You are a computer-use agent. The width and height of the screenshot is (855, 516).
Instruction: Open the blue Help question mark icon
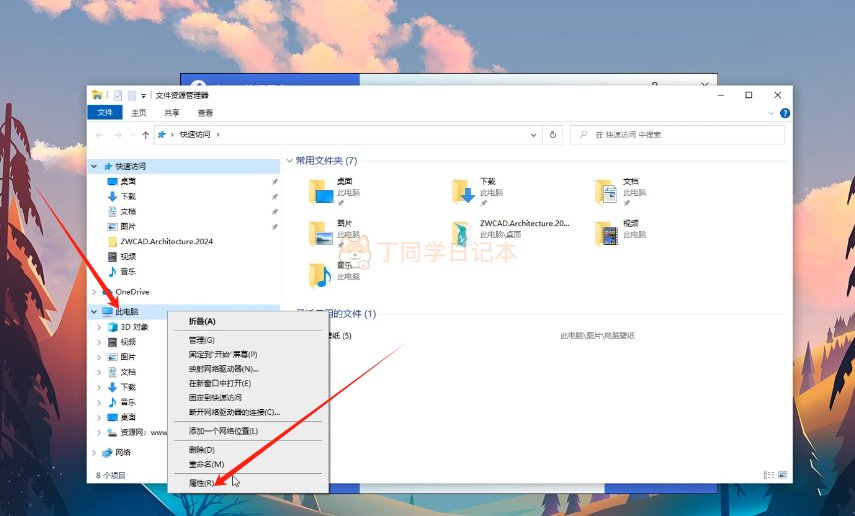[785, 113]
